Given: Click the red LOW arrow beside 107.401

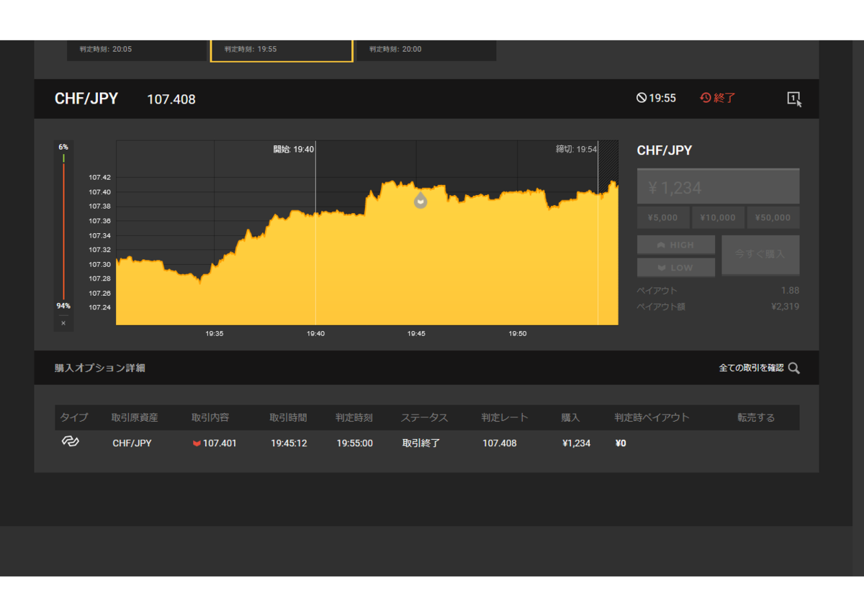Looking at the screenshot, I should (197, 443).
